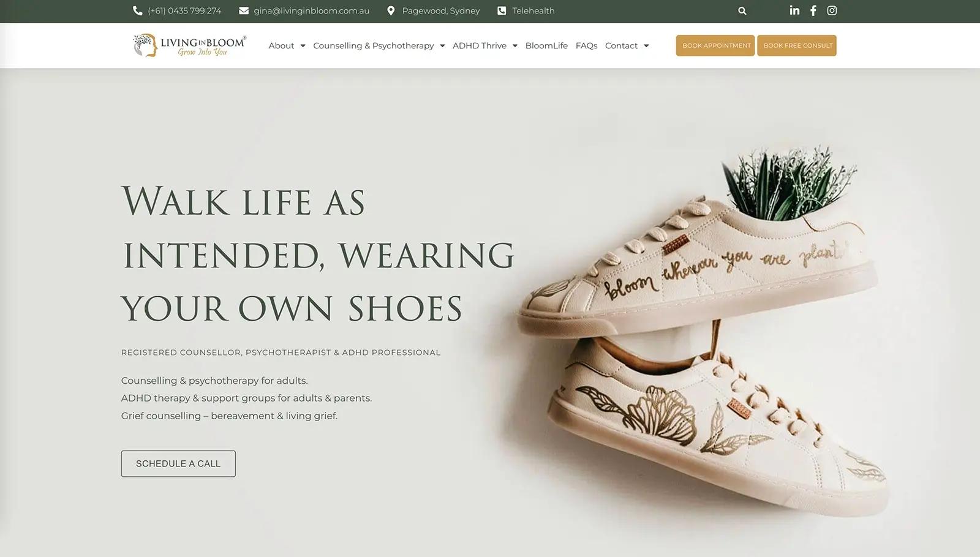Viewport: 980px width, 557px height.
Task: Expand Counselling & Psychotherapy dropdown arrow
Action: [x=442, y=46]
